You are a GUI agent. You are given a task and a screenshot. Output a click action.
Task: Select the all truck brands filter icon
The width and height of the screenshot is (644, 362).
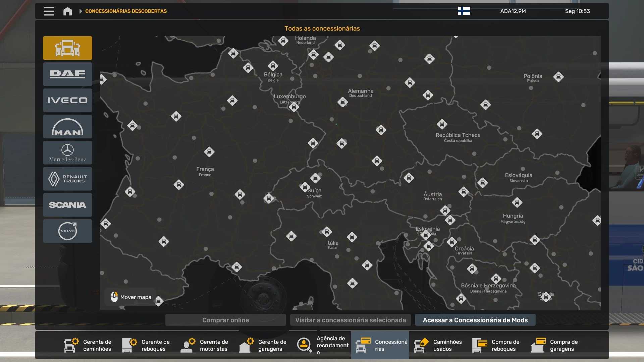[x=67, y=48]
